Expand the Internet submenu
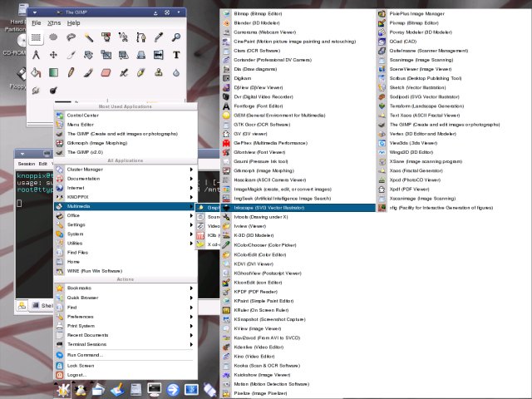The image size is (532, 399). (x=126, y=188)
